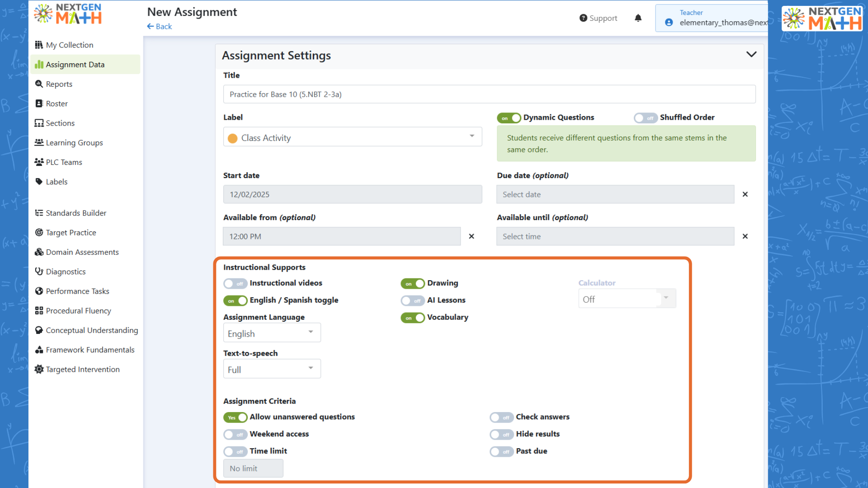Turn on the Shuffled Order toggle
The width and height of the screenshot is (868, 488).
tap(645, 118)
